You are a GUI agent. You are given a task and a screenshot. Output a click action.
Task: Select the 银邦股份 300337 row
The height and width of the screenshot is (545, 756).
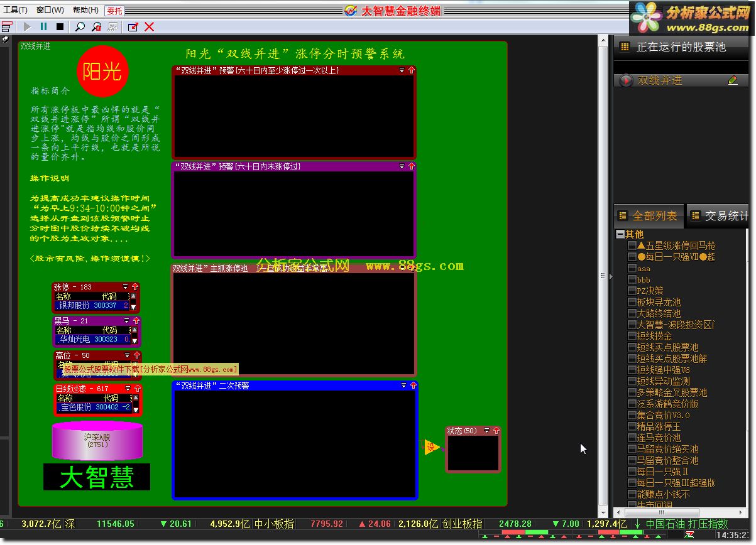coord(92,305)
